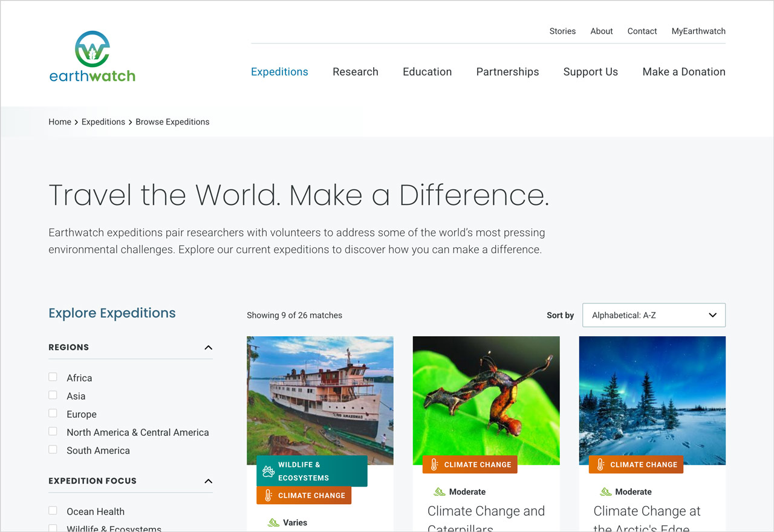Open the About link

pyautogui.click(x=602, y=31)
